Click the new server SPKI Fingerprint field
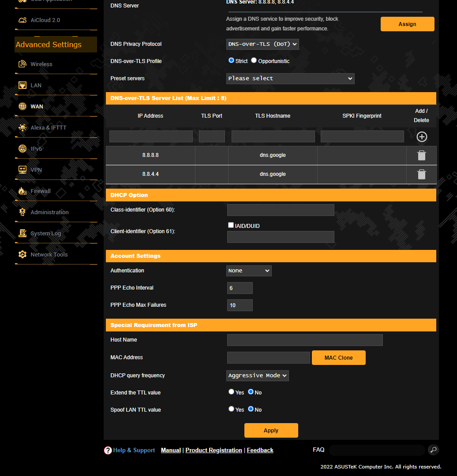This screenshot has height=476, width=457. [362, 137]
